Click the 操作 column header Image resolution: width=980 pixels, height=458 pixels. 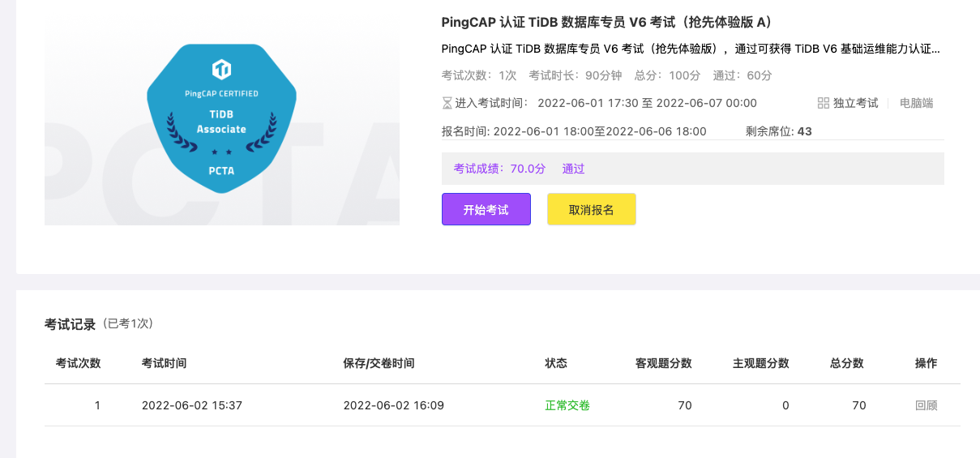926,363
